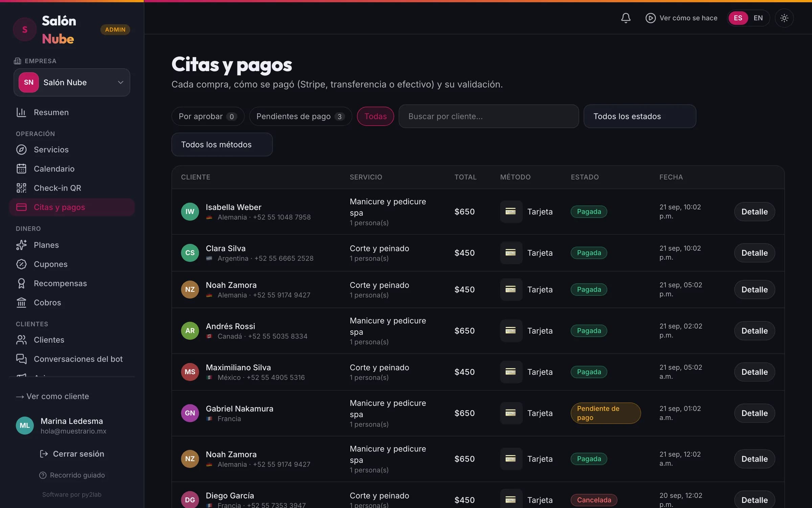Open the Todos los métodos dropdown

[222, 144]
